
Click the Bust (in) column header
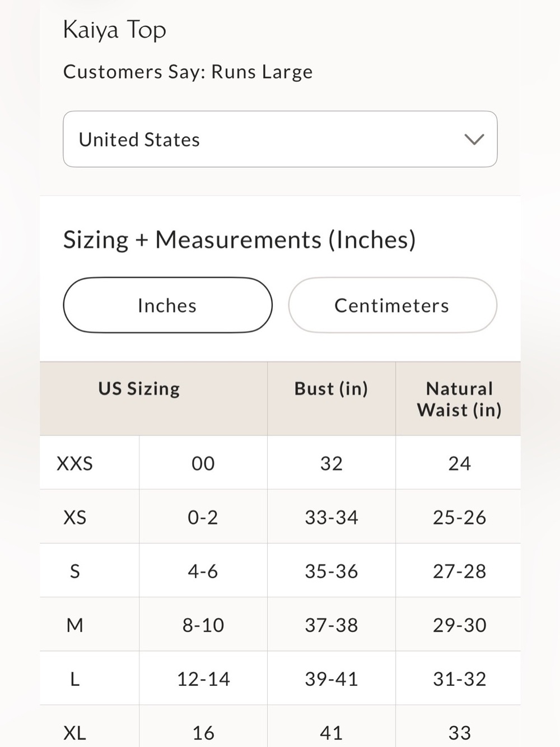(x=331, y=389)
